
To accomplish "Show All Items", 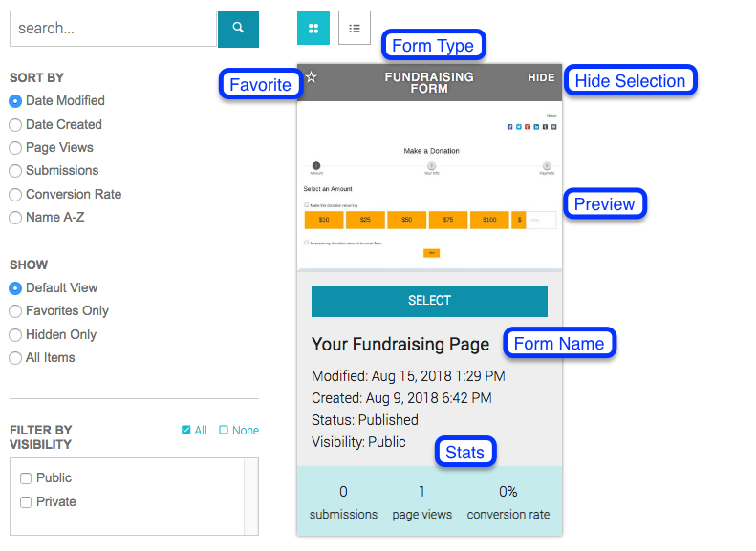I will tap(15, 358).
